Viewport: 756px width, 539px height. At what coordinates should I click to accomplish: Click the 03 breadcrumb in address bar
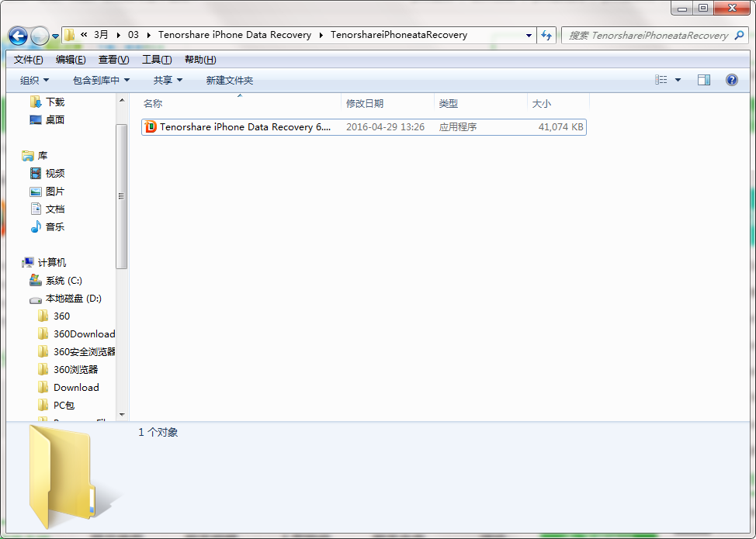point(133,35)
